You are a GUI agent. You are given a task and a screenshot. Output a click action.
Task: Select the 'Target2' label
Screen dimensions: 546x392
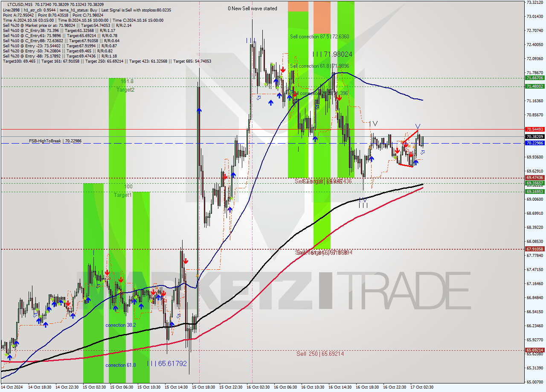(126, 90)
